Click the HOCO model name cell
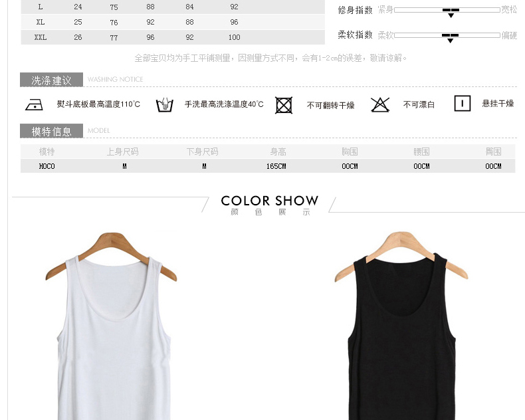 coord(47,166)
